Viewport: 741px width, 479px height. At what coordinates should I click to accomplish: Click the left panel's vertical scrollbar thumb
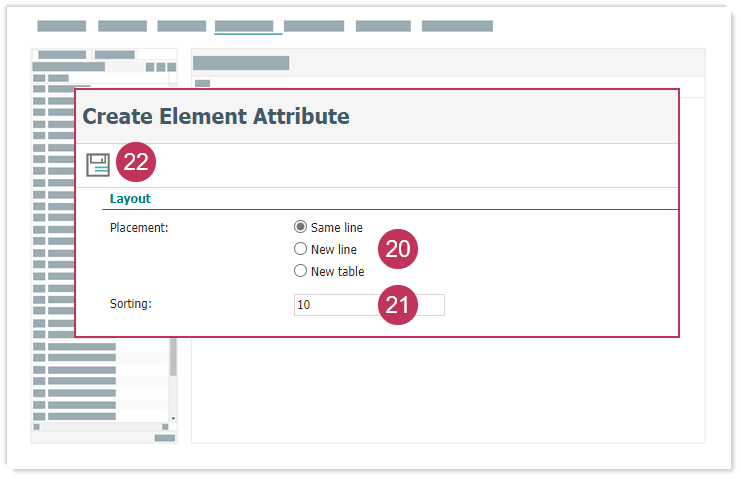pyautogui.click(x=173, y=355)
